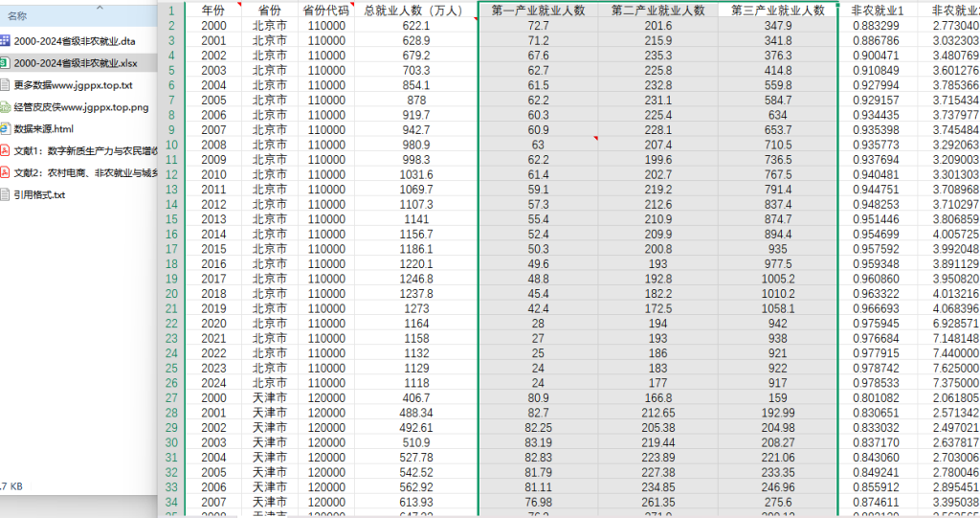Image resolution: width=980 pixels, height=518 pixels.
Task: Select the 第二产业就业人数 header cell
Action: tap(658, 10)
